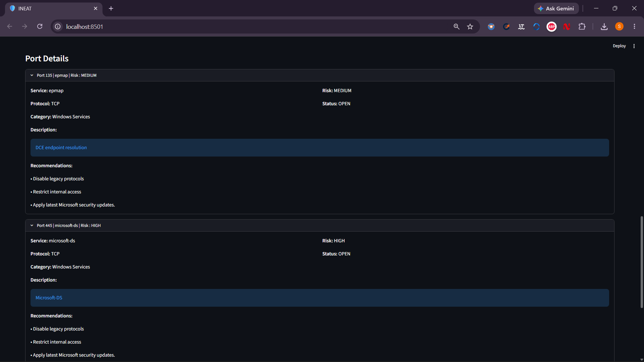
Task: View site information icon
Action: coord(58,26)
